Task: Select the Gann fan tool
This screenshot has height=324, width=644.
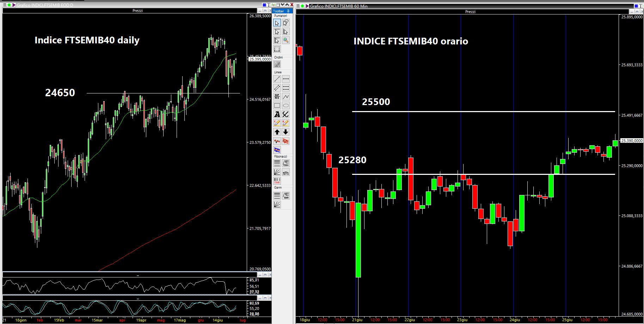Action: [277, 204]
